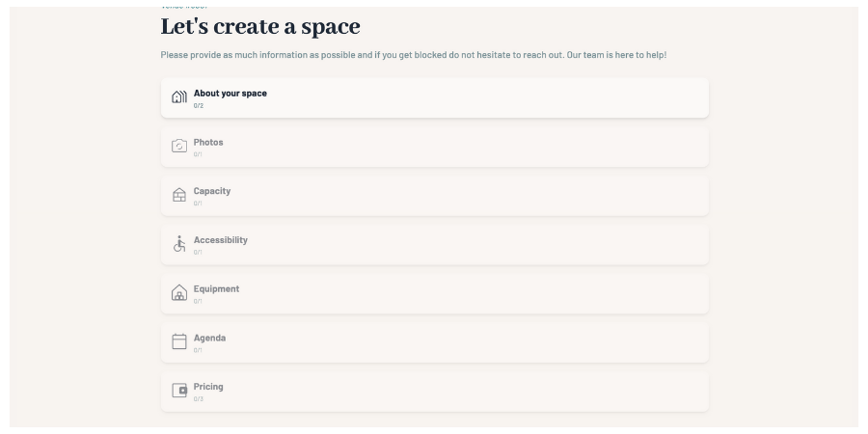Click the progress counter under Photos
This screenshot has width=868, height=434.
(x=198, y=154)
